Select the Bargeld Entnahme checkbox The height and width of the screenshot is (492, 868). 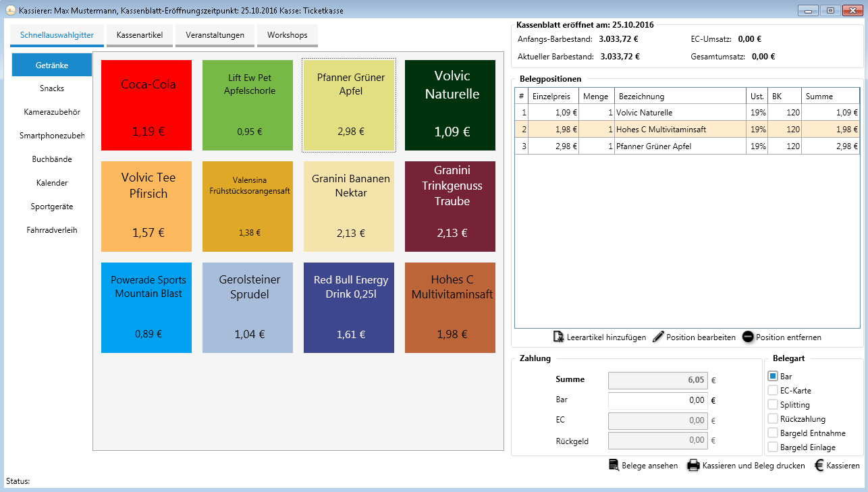(x=773, y=433)
